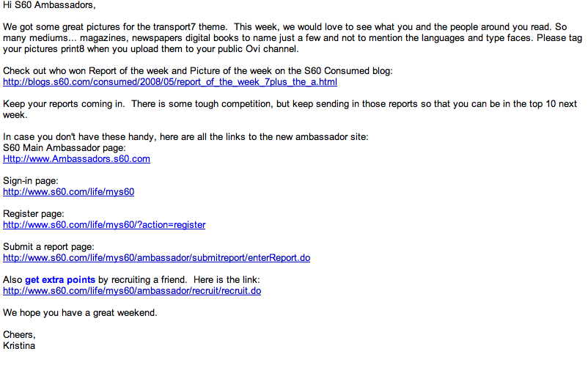588x365 pixels.
Task: Click 'We hope you have a great weekend.'
Action: tap(80, 313)
